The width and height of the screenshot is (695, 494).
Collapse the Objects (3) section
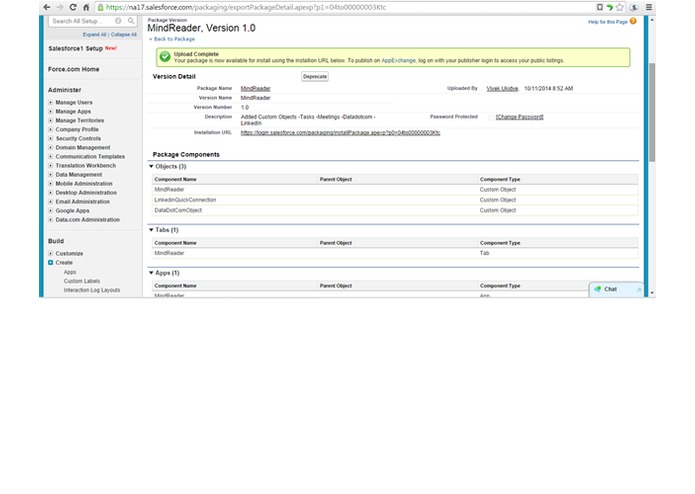[x=151, y=167]
